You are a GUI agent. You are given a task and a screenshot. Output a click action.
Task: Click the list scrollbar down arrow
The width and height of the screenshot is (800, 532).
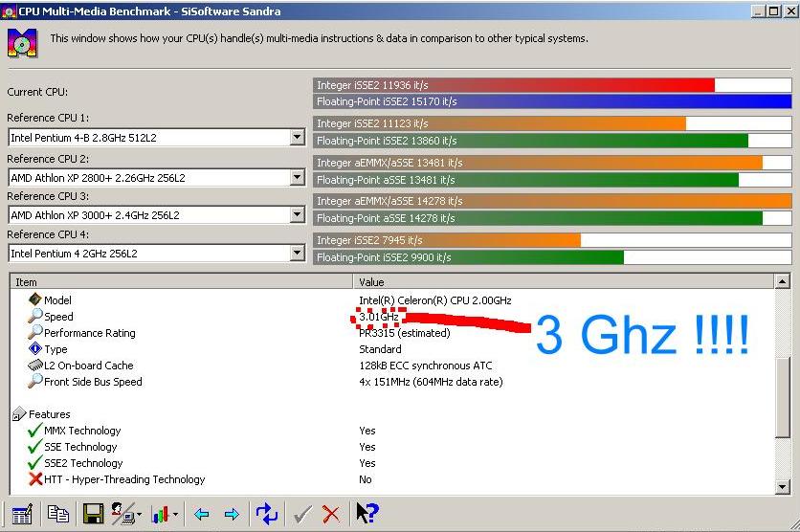pos(782,487)
